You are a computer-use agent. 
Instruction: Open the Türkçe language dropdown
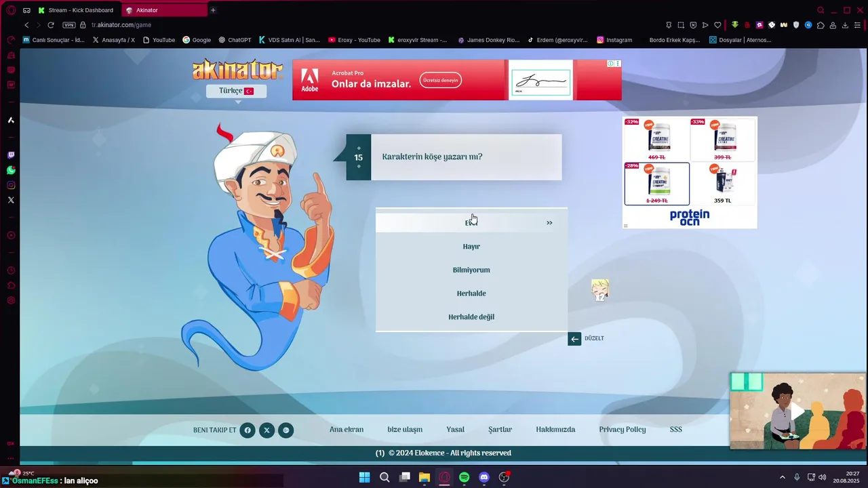click(236, 91)
